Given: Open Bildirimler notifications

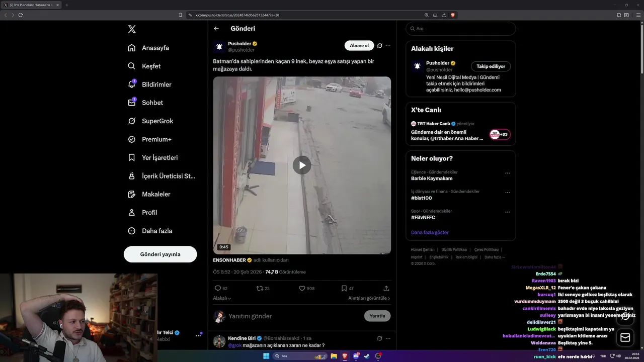Looking at the screenshot, I should pyautogui.click(x=149, y=84).
